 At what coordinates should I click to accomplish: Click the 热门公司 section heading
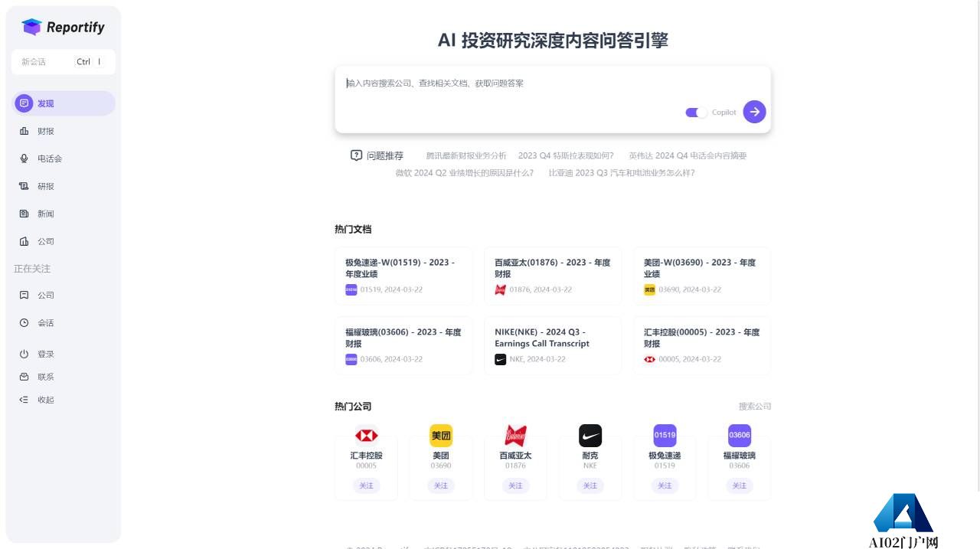(x=353, y=407)
